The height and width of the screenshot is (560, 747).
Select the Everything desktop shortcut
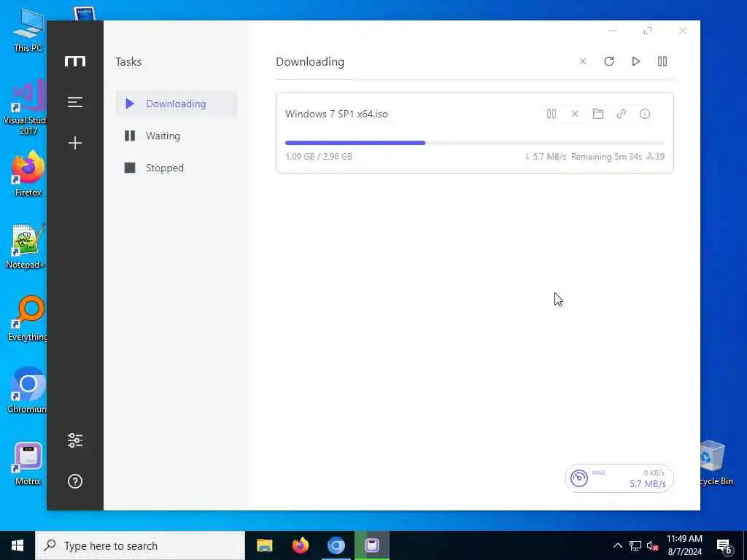(28, 319)
